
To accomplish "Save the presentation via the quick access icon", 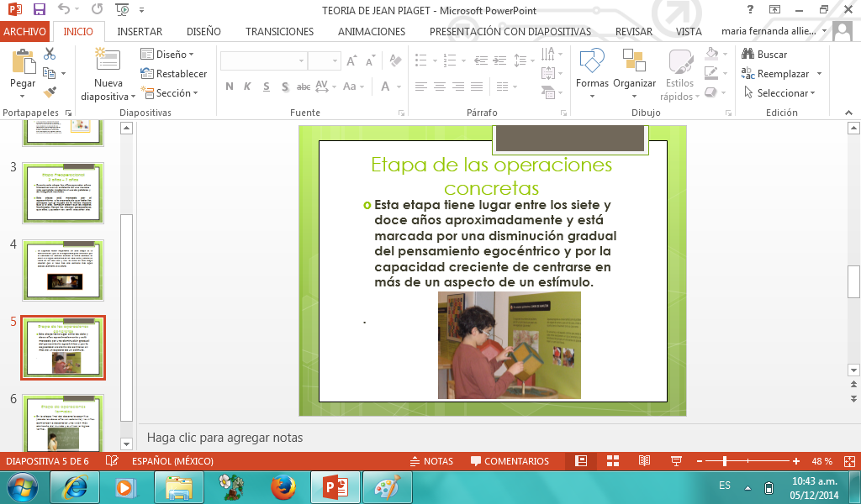I will coord(40,10).
